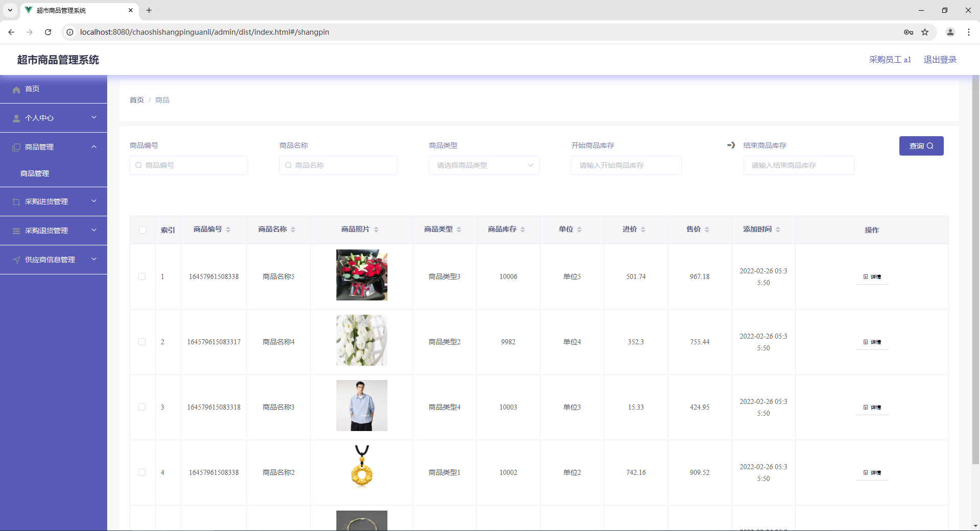Viewport: 980px width, 531px height.
Task: Click the person icon beside 个人中心
Action: click(x=16, y=118)
